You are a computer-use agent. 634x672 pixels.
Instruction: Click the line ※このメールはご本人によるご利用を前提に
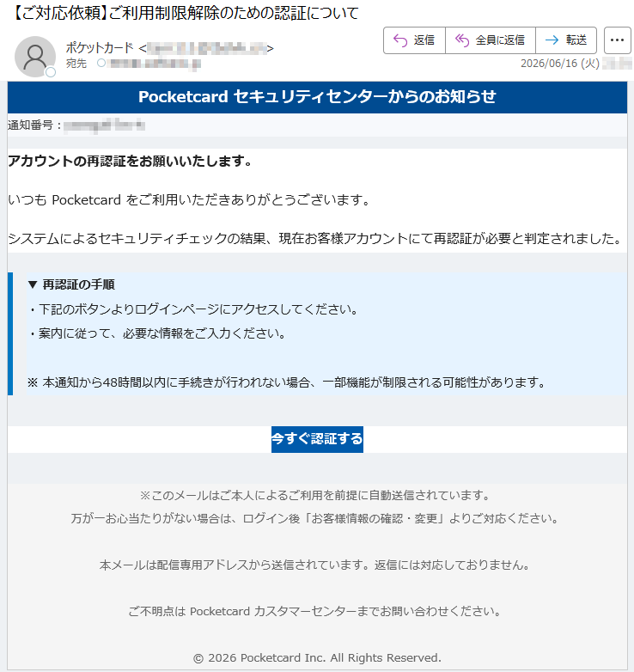pyautogui.click(x=315, y=496)
